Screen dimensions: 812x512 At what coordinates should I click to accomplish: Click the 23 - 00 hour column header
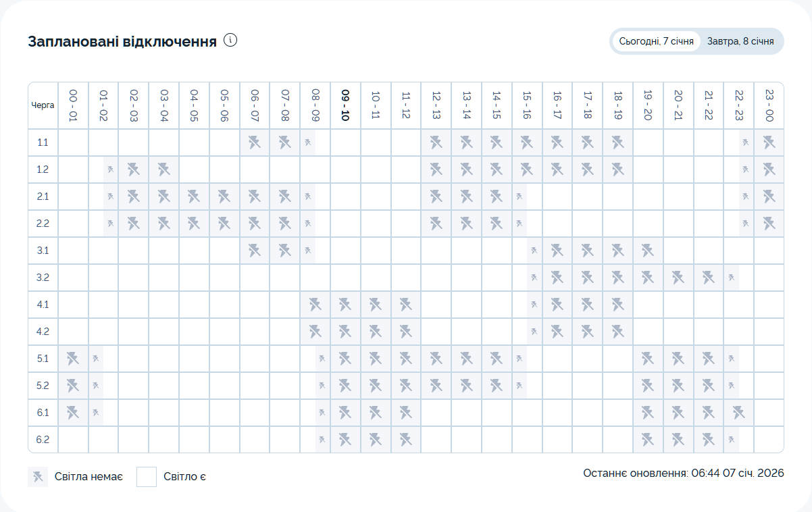tap(769, 105)
